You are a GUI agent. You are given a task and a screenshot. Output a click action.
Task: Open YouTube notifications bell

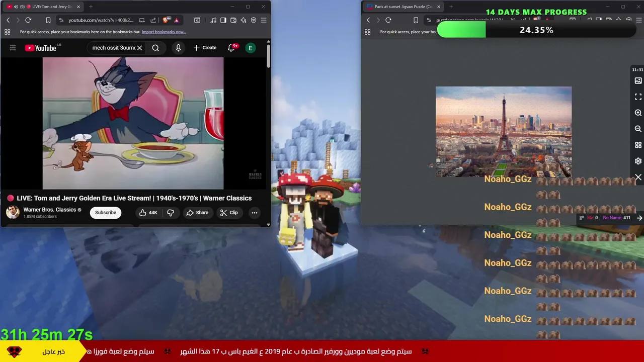(x=231, y=48)
